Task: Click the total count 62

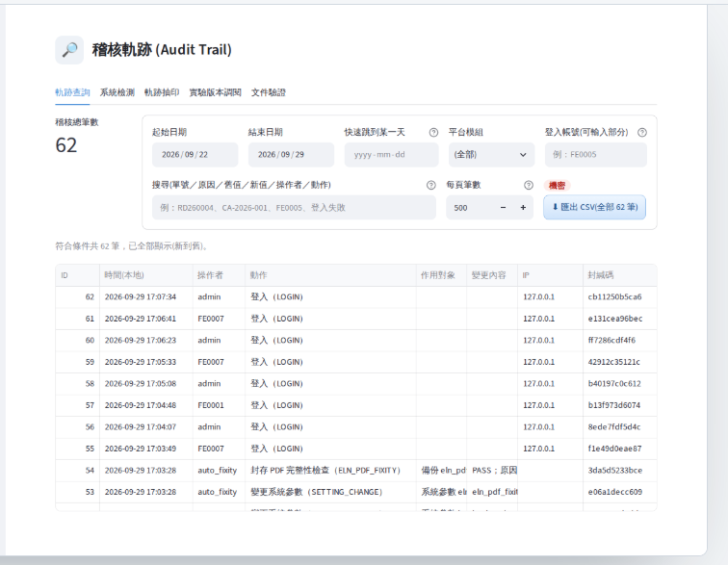Action: point(65,145)
